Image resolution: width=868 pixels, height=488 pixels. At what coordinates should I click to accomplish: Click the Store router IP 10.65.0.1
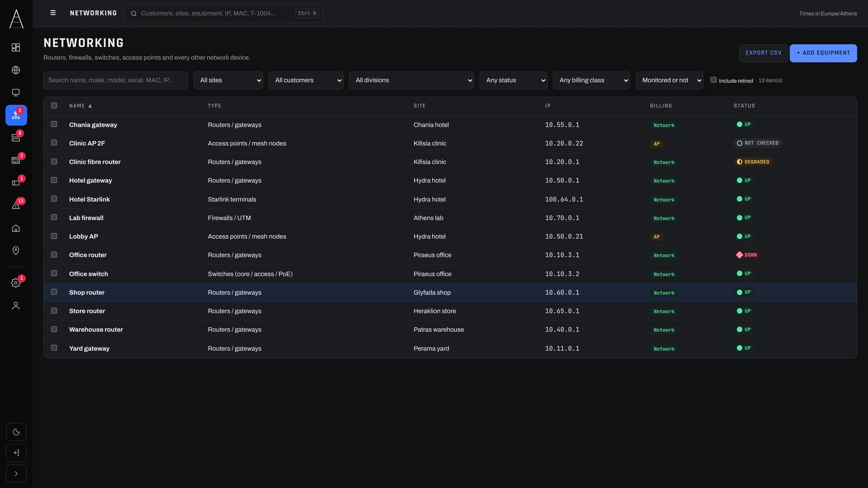(x=562, y=311)
